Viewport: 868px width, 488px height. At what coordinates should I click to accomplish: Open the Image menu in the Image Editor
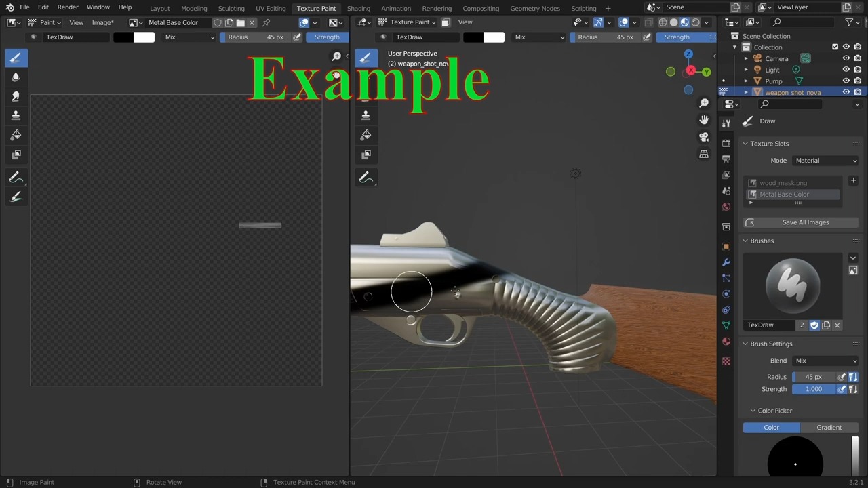tap(102, 22)
